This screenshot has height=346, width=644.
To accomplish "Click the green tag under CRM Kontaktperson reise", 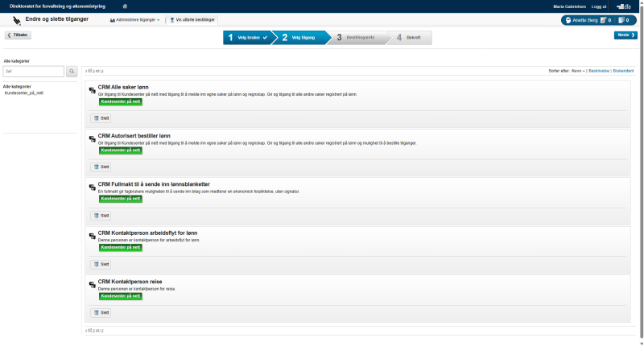I will [121, 296].
